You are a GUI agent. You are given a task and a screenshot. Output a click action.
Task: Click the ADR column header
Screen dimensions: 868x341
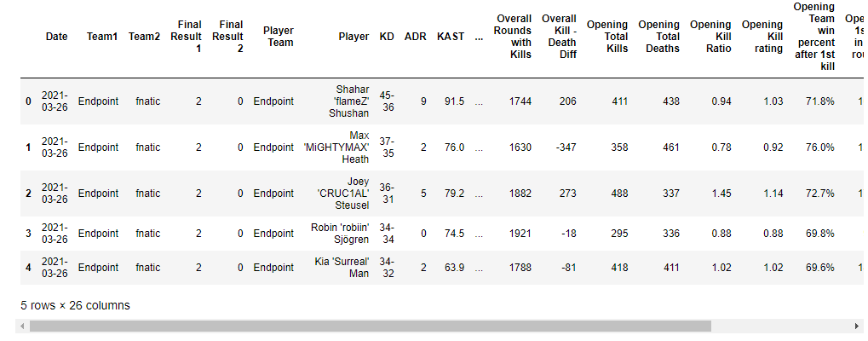(416, 37)
